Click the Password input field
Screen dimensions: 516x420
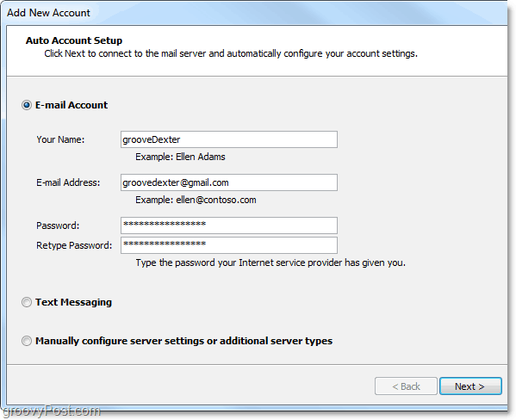pos(229,225)
